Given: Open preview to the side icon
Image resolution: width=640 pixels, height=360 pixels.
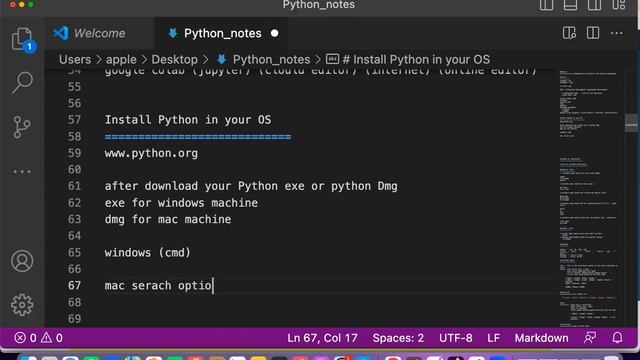Looking at the screenshot, I should tap(569, 33).
